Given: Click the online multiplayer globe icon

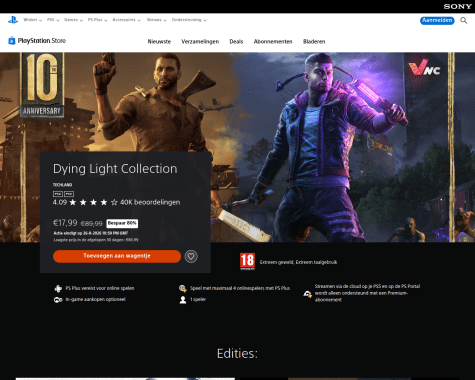Looking at the screenshot, I should 183,288.
